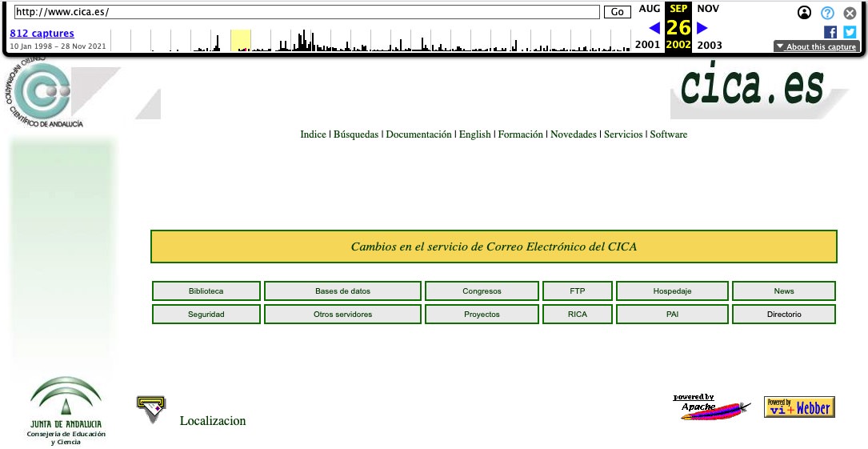Click the Wayback Machine user account icon

(x=805, y=13)
